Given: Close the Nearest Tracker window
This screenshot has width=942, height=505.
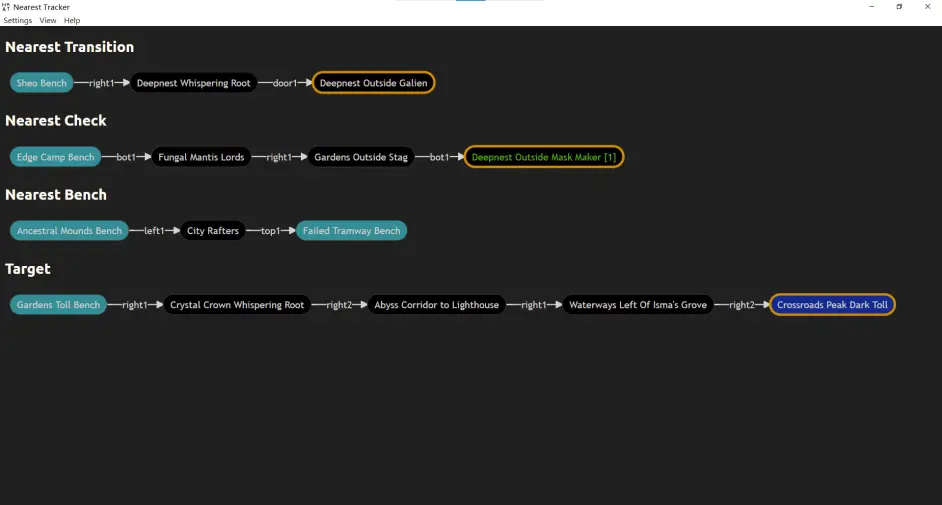Looking at the screenshot, I should coord(928,7).
